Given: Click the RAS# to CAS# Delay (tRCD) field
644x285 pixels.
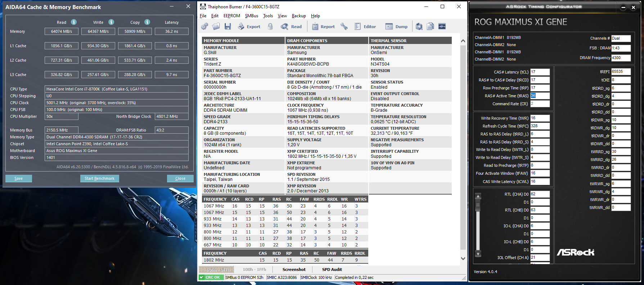Looking at the screenshot, I should (540, 80).
